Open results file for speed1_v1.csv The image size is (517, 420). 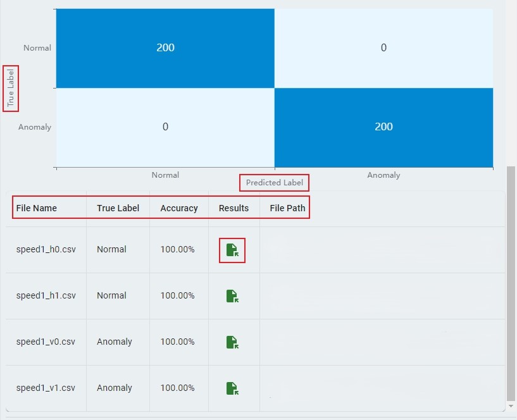pos(232,388)
